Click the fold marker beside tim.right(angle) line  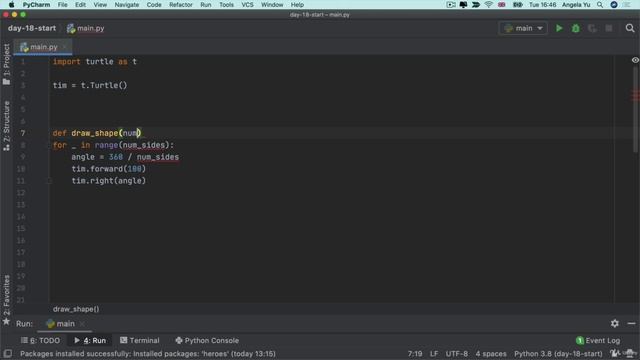pyautogui.click(x=49, y=181)
